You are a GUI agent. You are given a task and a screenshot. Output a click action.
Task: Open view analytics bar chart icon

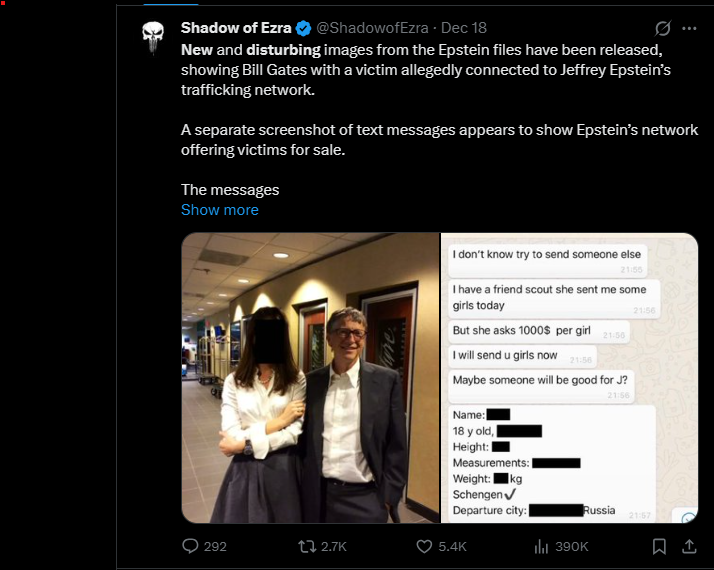click(x=543, y=546)
